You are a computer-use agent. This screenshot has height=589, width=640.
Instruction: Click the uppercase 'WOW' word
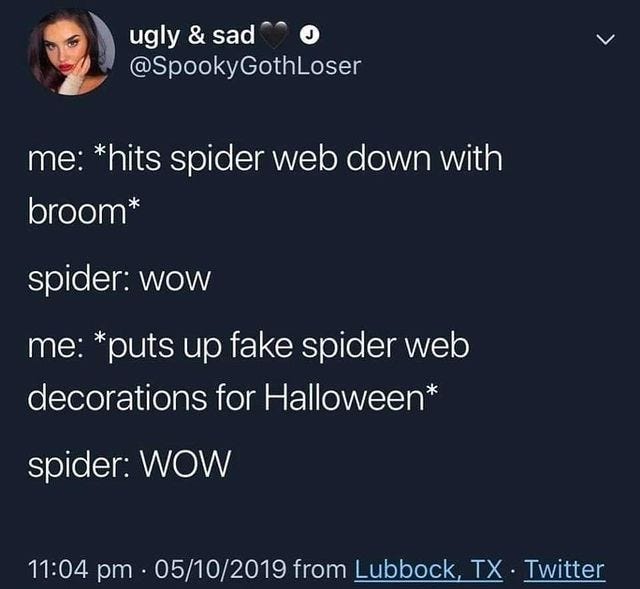point(185,464)
